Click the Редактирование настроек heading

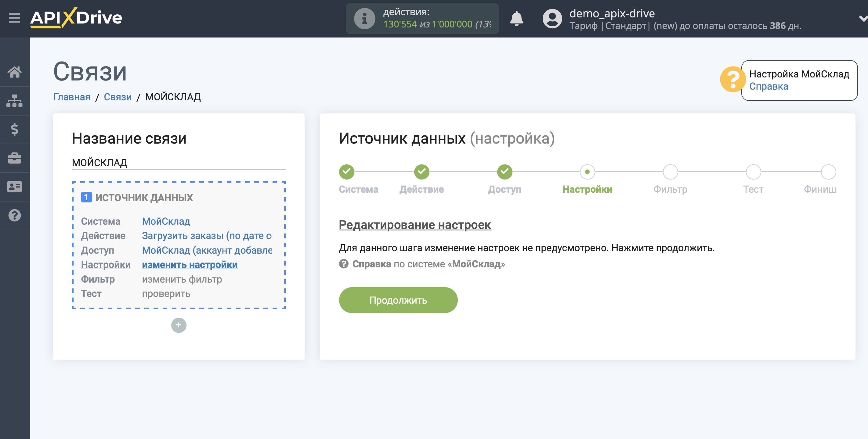[x=415, y=225]
